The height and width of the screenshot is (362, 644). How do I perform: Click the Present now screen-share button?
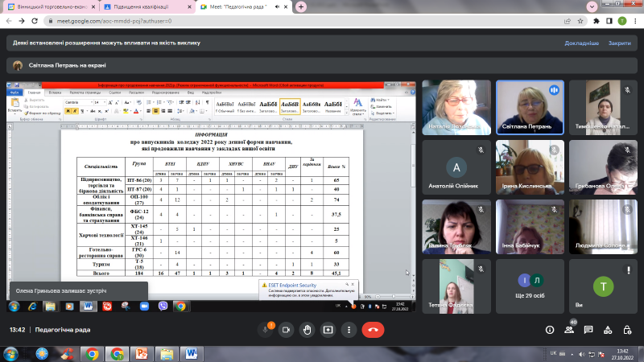coord(328,330)
